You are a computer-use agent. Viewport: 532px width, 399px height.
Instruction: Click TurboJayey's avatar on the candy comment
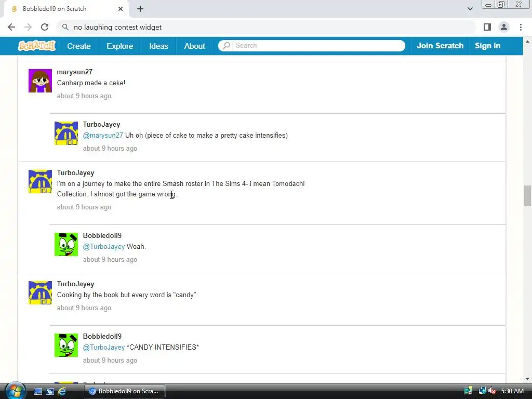point(40,292)
